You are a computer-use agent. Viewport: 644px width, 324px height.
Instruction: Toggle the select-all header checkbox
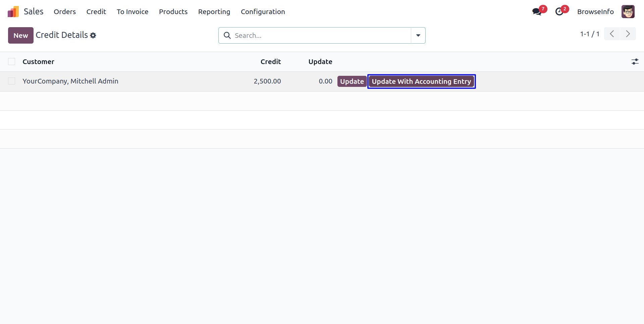point(12,62)
